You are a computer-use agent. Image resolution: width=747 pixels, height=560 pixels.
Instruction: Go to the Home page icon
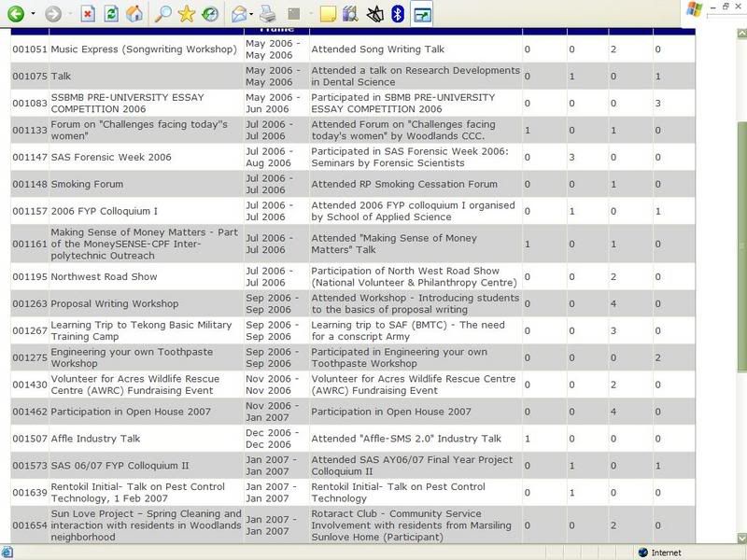coord(134,14)
